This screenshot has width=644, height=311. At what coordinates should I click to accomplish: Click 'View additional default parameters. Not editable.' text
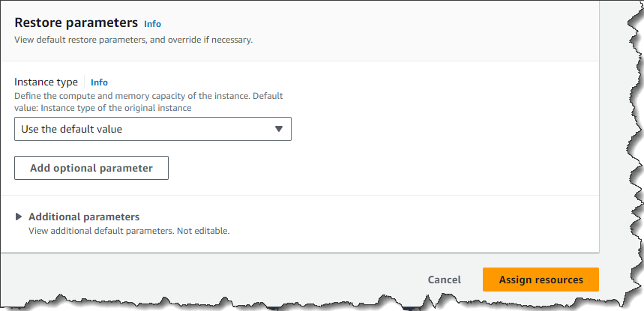point(129,231)
